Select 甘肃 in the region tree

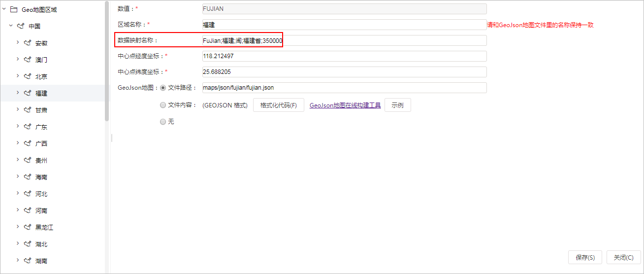coord(41,110)
